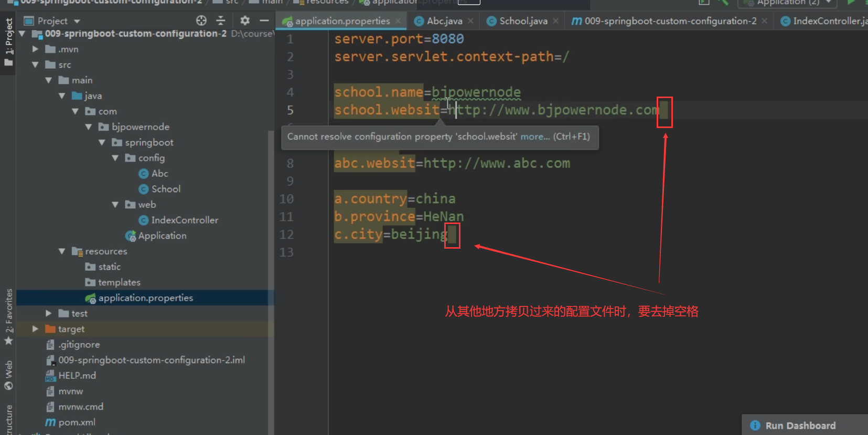
Task: Open the Web tool window
Action: (8, 375)
